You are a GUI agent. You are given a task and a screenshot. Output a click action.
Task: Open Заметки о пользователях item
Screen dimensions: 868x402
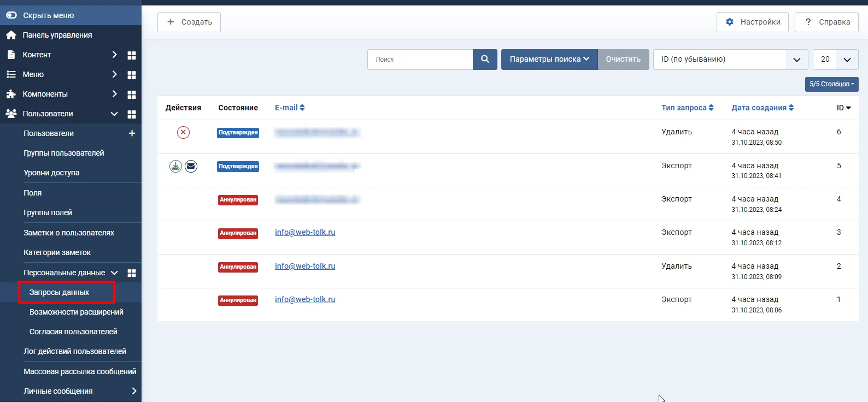point(69,233)
